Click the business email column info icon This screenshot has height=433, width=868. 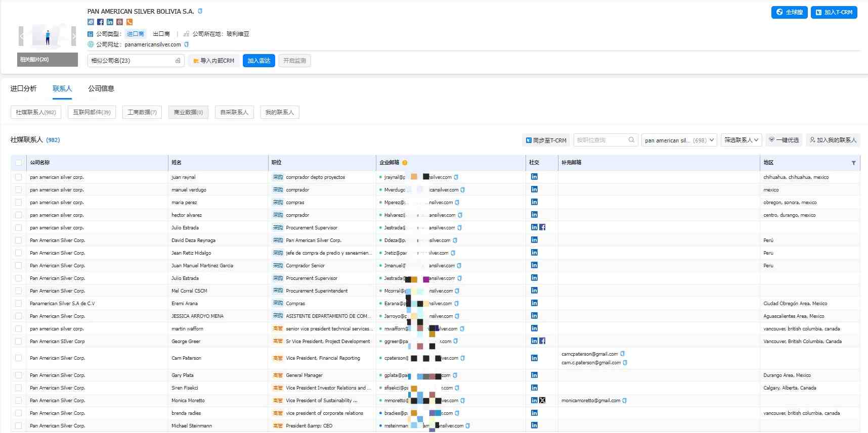point(405,163)
